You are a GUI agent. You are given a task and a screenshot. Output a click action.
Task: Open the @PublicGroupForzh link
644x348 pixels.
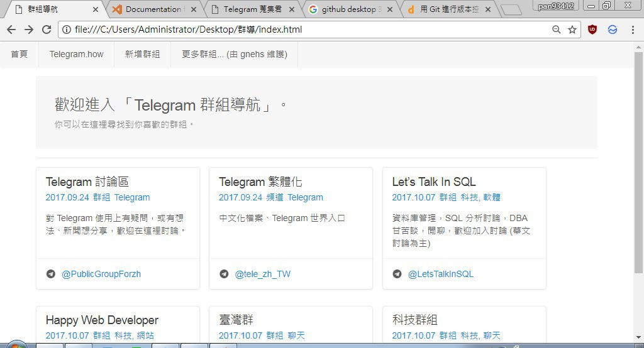coord(101,274)
